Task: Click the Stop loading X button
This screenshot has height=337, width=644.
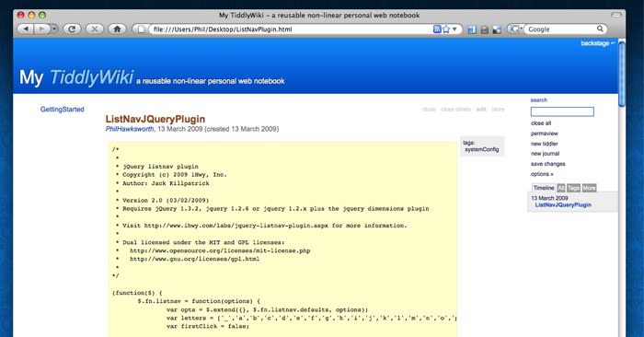Action: tap(95, 29)
